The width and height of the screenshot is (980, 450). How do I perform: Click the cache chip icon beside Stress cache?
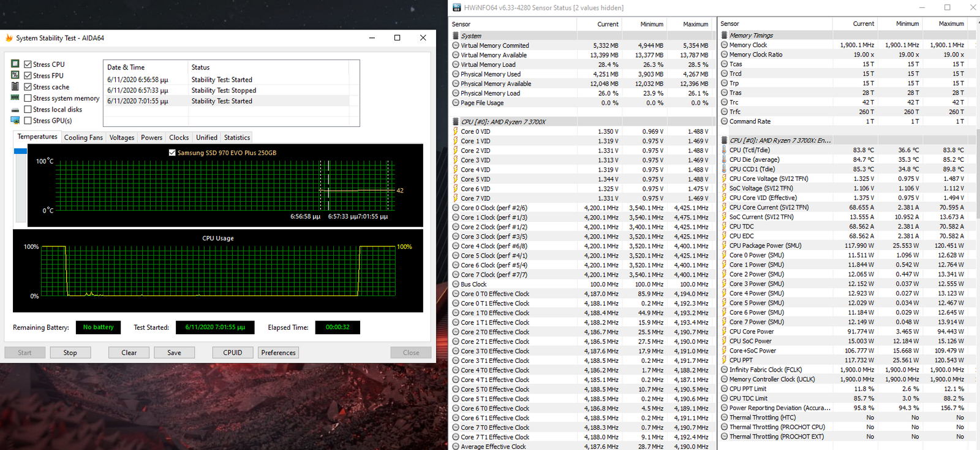(x=15, y=86)
